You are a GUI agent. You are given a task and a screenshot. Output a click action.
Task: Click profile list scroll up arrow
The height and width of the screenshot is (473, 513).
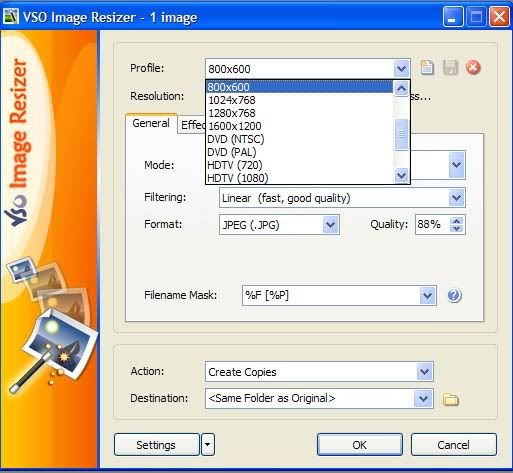(x=401, y=88)
